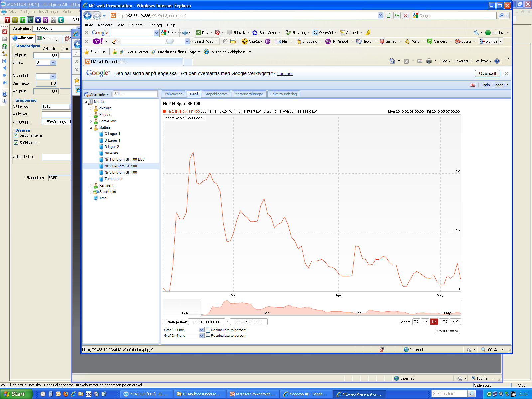Screen dimensions: 532x399
Task: Open the Graf 2 None dropdown
Action: (190, 336)
